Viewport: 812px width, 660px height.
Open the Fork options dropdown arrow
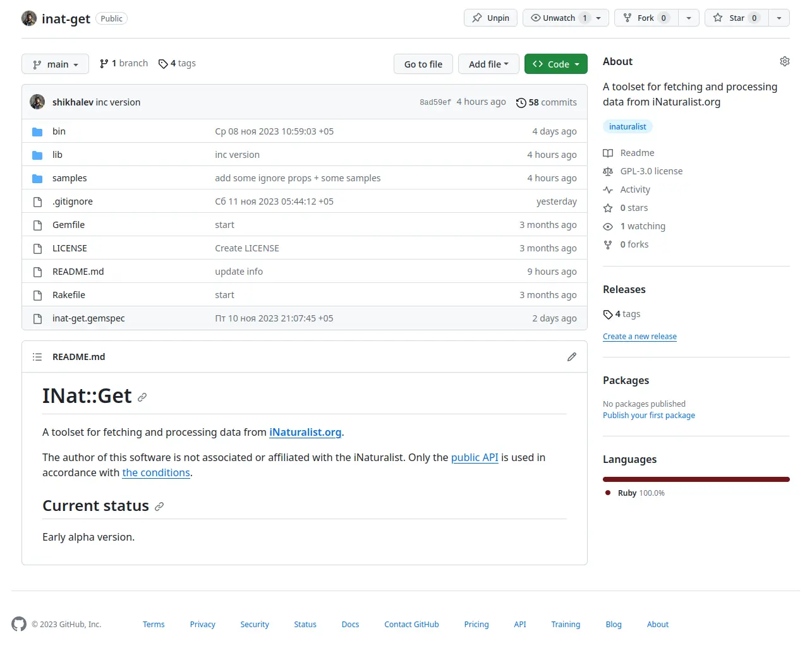point(689,18)
